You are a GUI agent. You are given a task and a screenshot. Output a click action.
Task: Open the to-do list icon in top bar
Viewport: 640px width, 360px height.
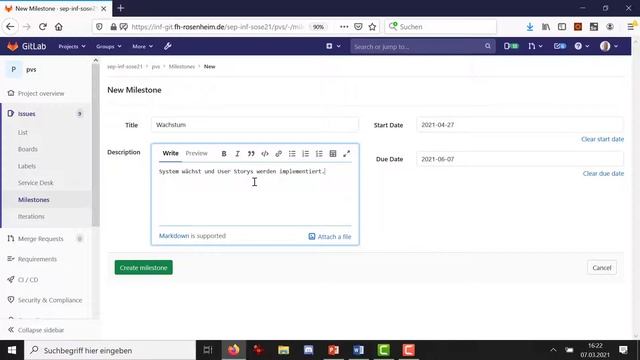[x=560, y=46]
